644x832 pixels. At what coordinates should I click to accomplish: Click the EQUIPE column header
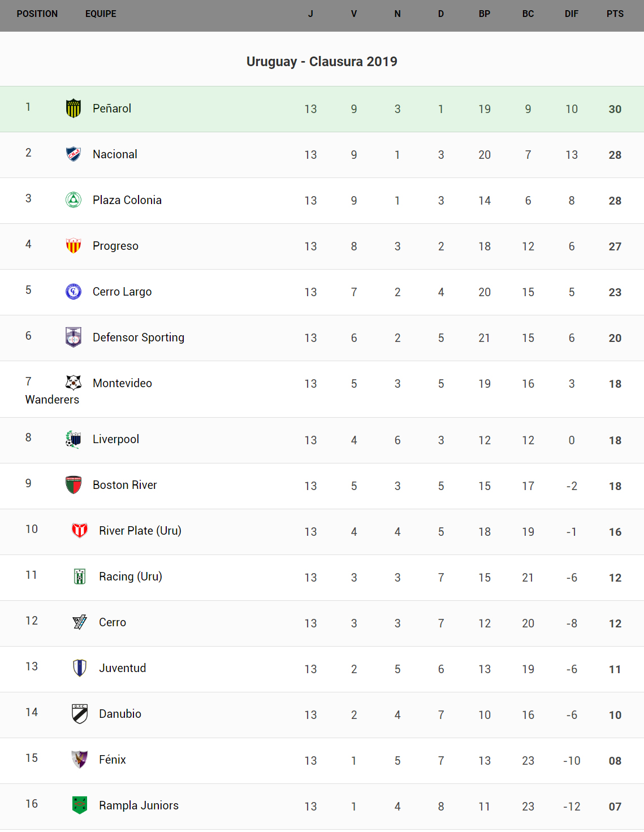(x=101, y=14)
